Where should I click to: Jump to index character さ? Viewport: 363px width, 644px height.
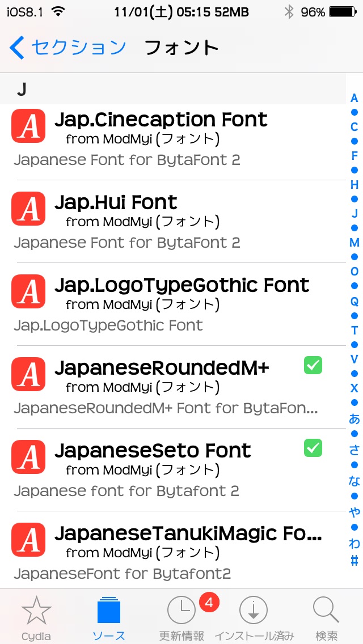[354, 450]
